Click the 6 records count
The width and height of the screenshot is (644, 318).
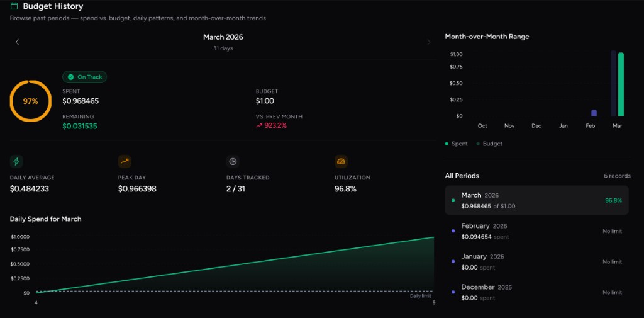[617, 176]
